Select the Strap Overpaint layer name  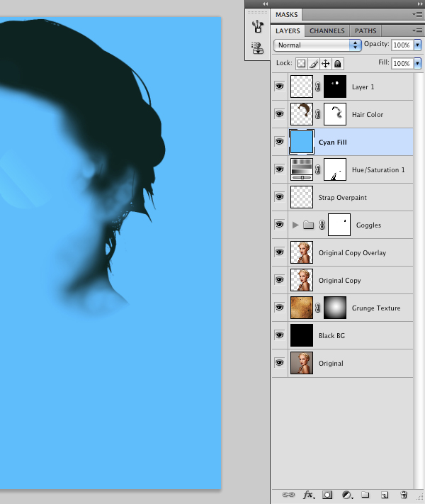click(x=342, y=197)
